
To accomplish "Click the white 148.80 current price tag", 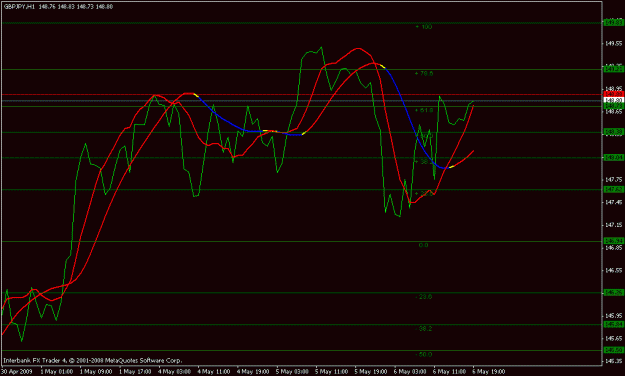I will pos(614,100).
